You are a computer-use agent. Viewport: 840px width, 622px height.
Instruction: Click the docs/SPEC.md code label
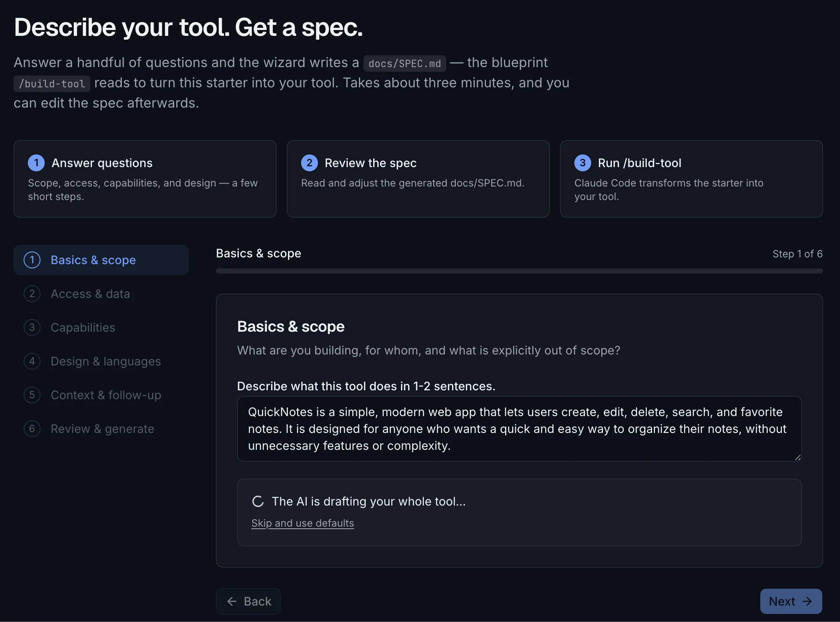click(x=405, y=63)
